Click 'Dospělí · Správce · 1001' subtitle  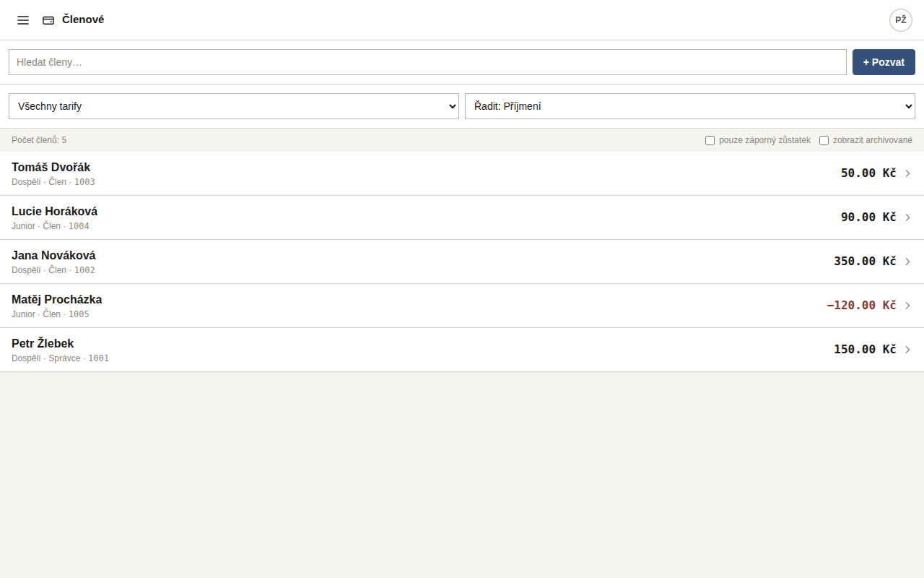tap(60, 358)
